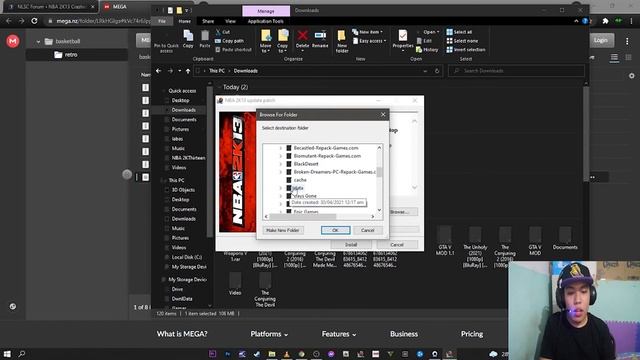The width and height of the screenshot is (640, 360).
Task: Collapse the Explorer ribbon with chevron
Action: [576, 21]
